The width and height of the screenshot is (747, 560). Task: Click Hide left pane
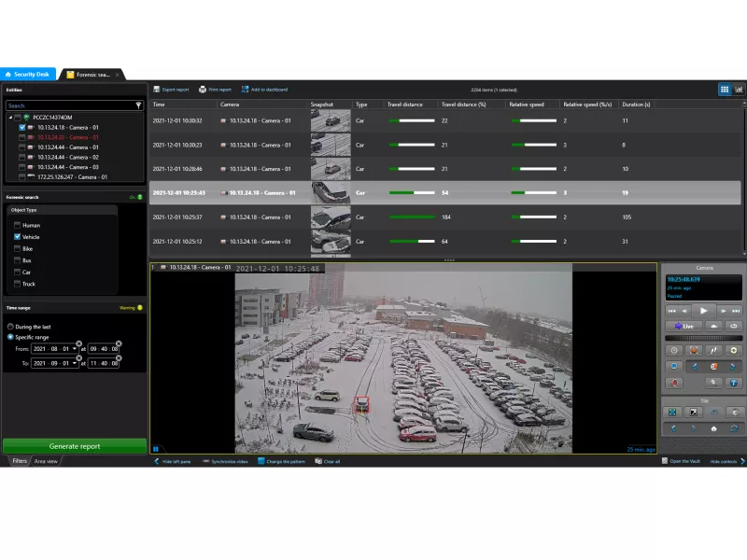pos(163,460)
